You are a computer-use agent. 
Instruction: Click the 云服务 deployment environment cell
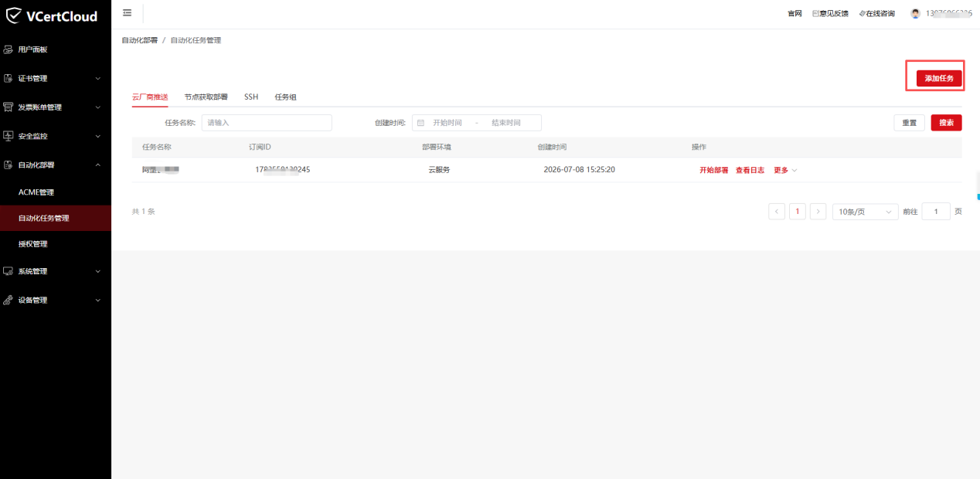tap(439, 170)
